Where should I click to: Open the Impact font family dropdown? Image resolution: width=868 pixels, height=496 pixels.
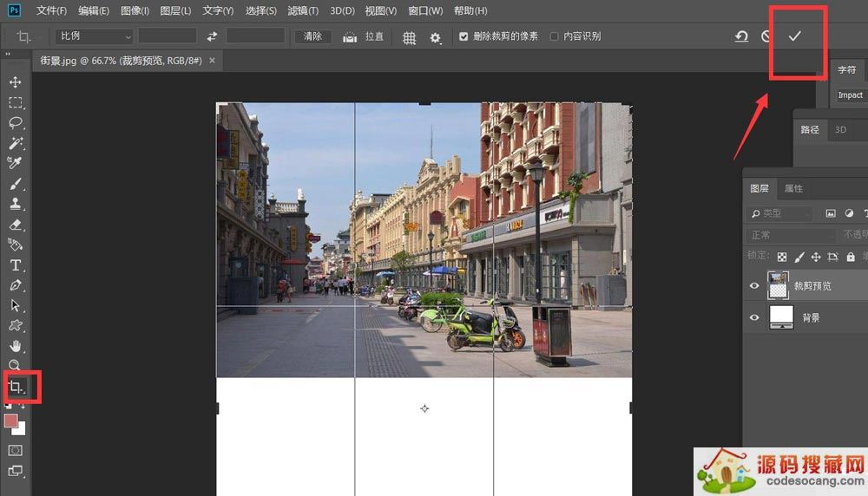851,95
